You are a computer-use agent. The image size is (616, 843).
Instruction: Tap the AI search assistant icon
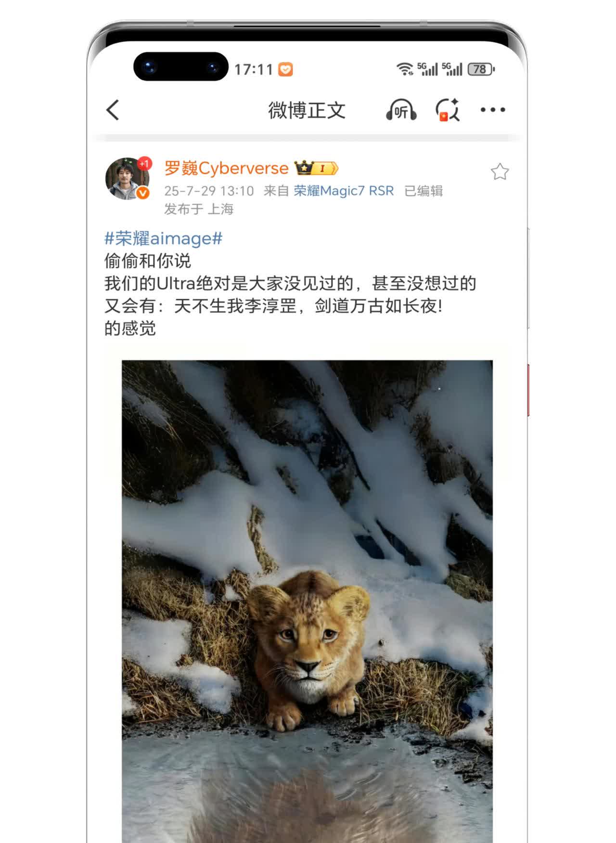448,110
